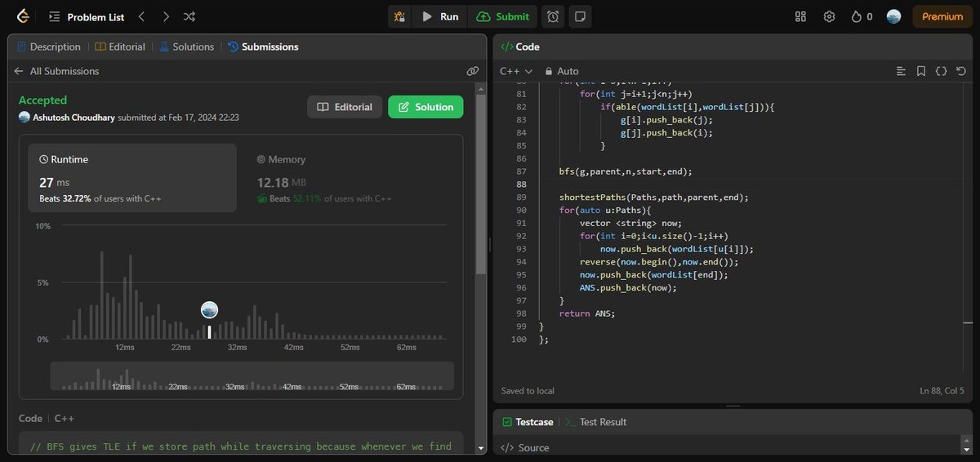
Task: Click the editor bookmark icon
Action: tap(920, 71)
